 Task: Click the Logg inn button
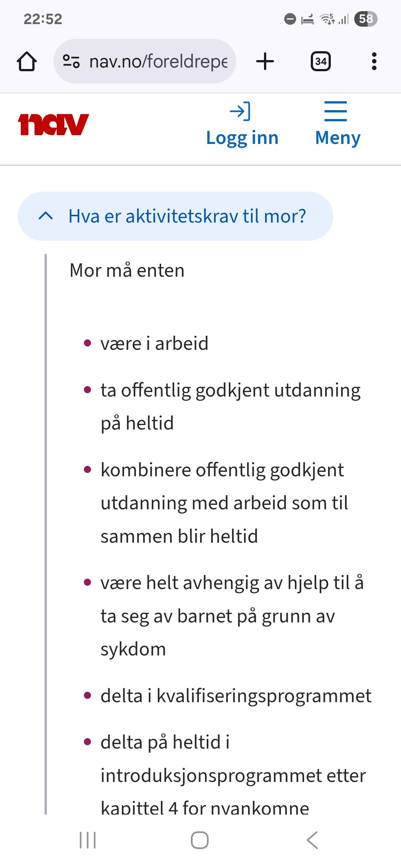[x=242, y=124]
